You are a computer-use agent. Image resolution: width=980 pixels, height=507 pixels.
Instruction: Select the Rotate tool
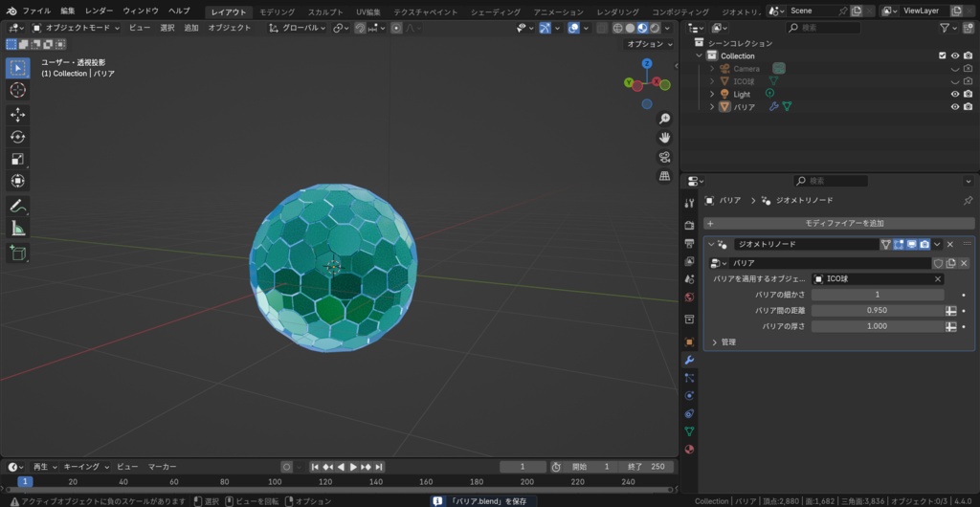coord(17,137)
